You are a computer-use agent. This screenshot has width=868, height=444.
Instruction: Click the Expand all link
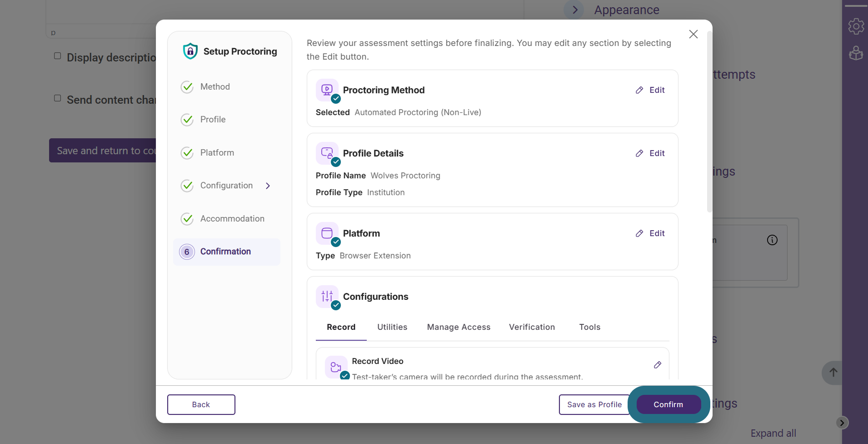tap(773, 433)
